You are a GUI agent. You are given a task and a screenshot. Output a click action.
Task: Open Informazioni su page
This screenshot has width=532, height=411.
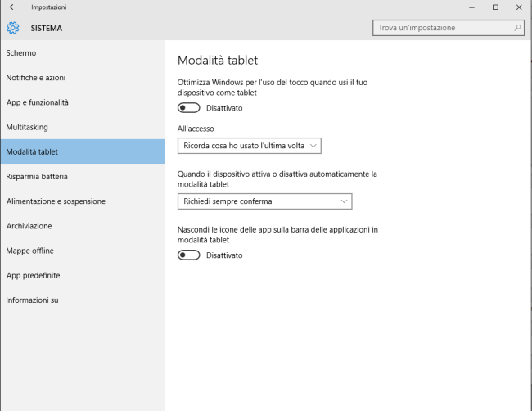point(32,300)
